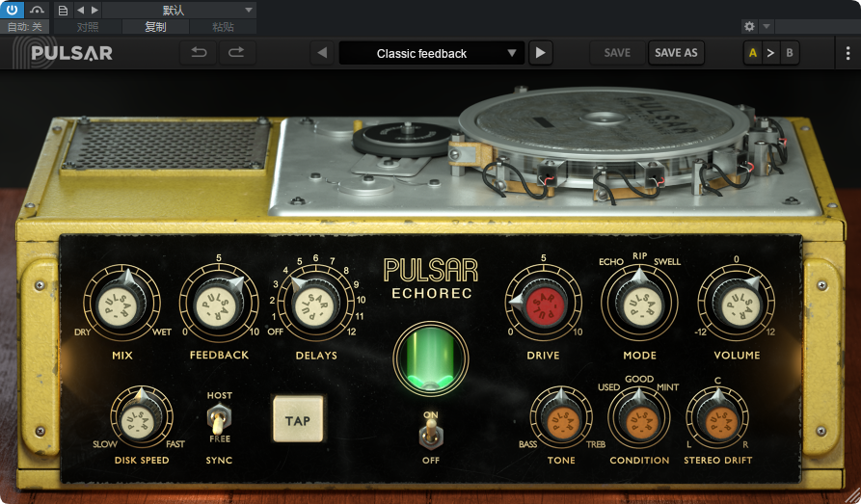Open the 默认 host preset dropdown
The width and height of the screenshot is (861, 504).
[179, 10]
